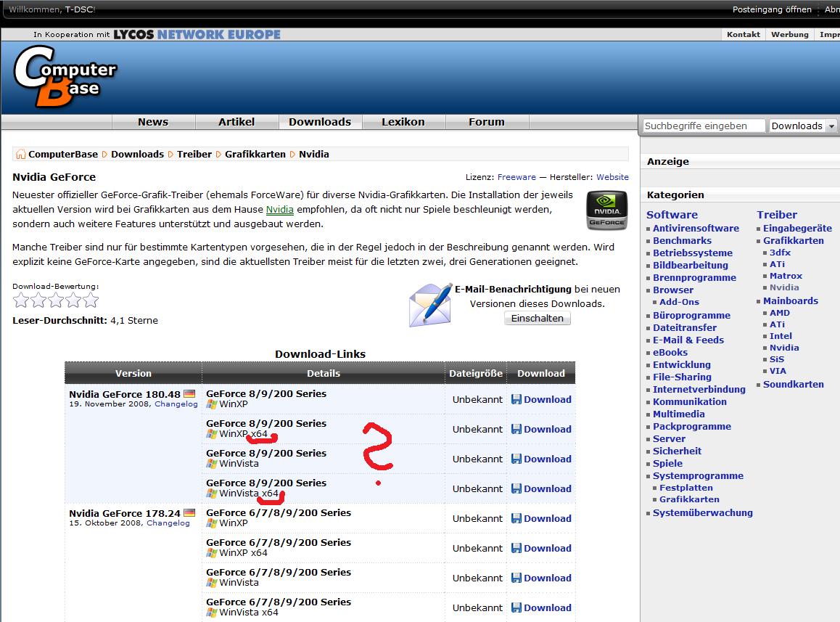
Task: Open the manufacturer Website link
Action: pos(612,177)
